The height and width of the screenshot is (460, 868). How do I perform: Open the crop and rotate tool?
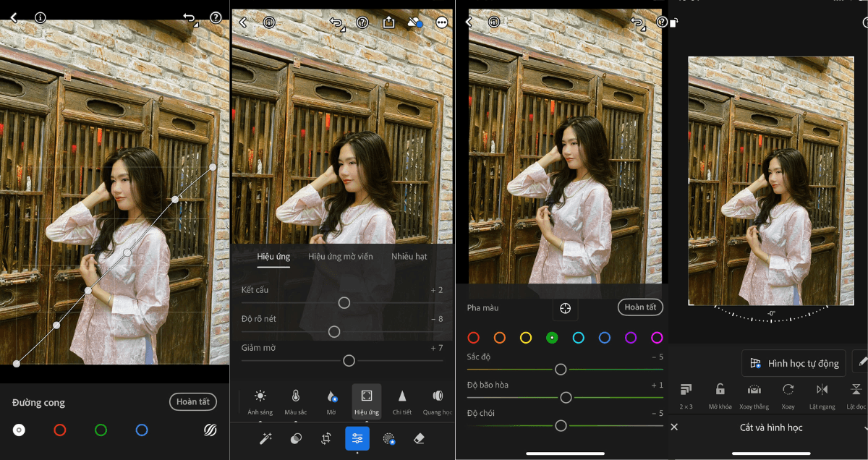tap(326, 438)
